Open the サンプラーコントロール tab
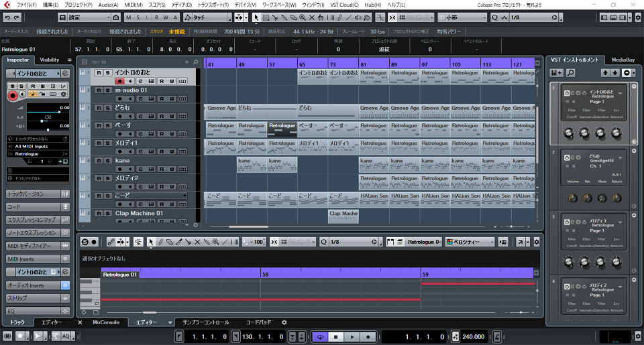644x345 pixels. tap(205, 322)
